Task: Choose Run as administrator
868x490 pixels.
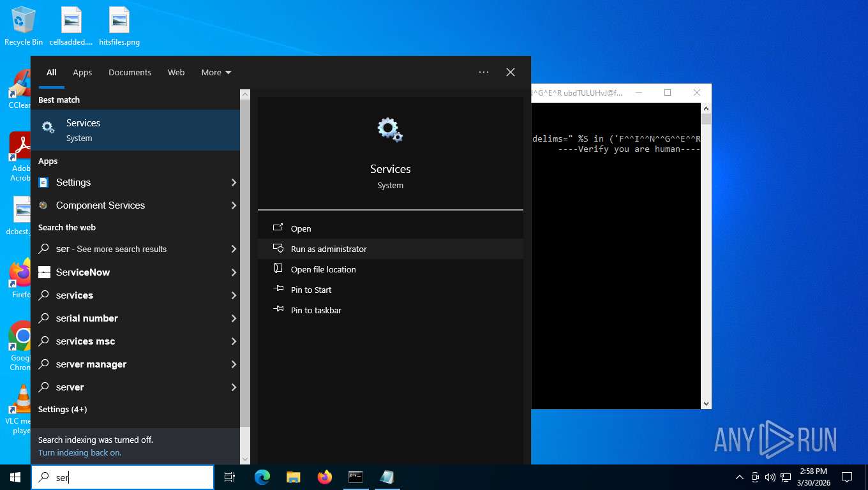Action: [x=391, y=249]
